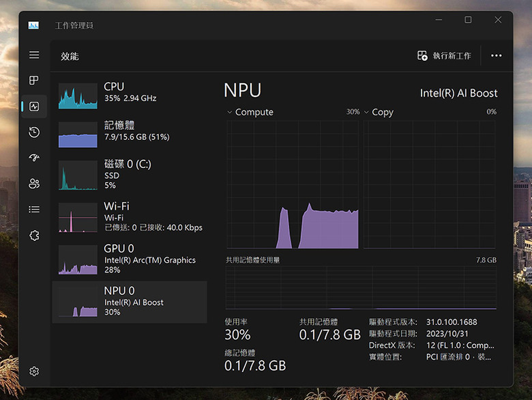
Task: Close the Task Manager window
Action: pyautogui.click(x=498, y=20)
